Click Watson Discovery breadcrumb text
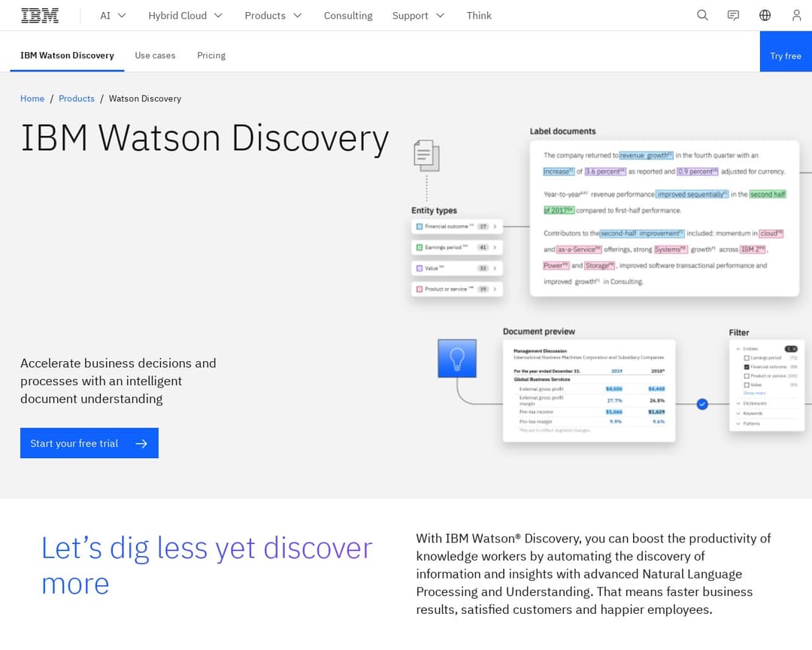Image resolution: width=812 pixels, height=650 pixels. [x=145, y=99]
